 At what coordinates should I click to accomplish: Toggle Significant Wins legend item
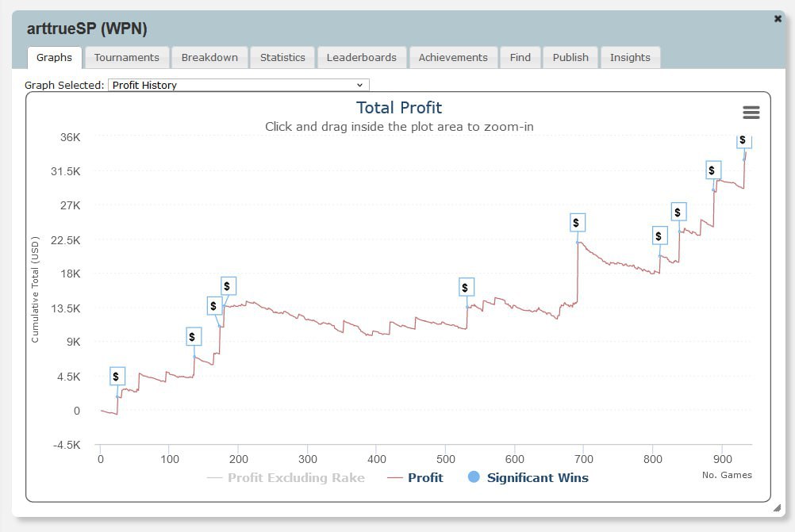click(528, 477)
